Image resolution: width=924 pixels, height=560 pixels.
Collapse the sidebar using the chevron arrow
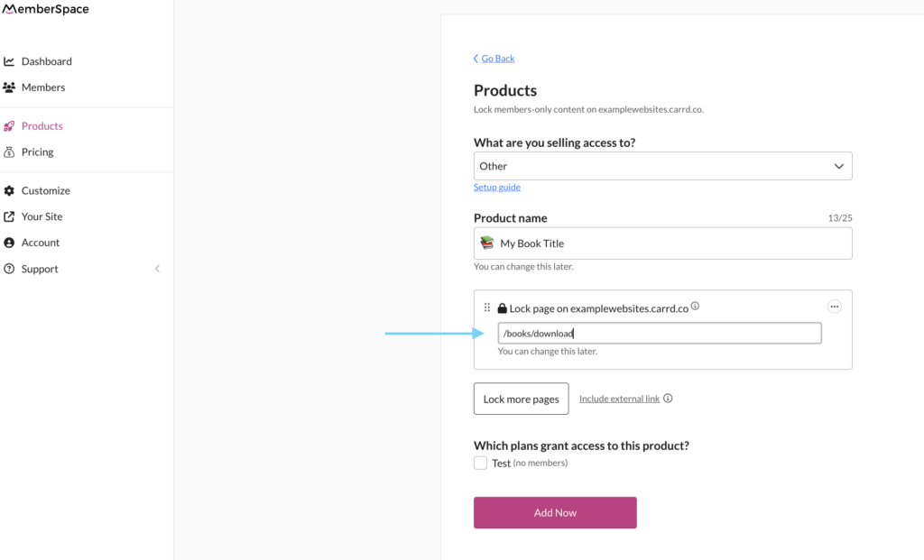tap(157, 269)
